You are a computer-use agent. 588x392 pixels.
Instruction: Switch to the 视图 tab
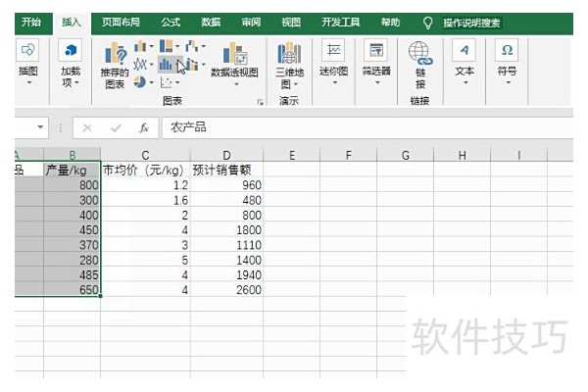291,23
